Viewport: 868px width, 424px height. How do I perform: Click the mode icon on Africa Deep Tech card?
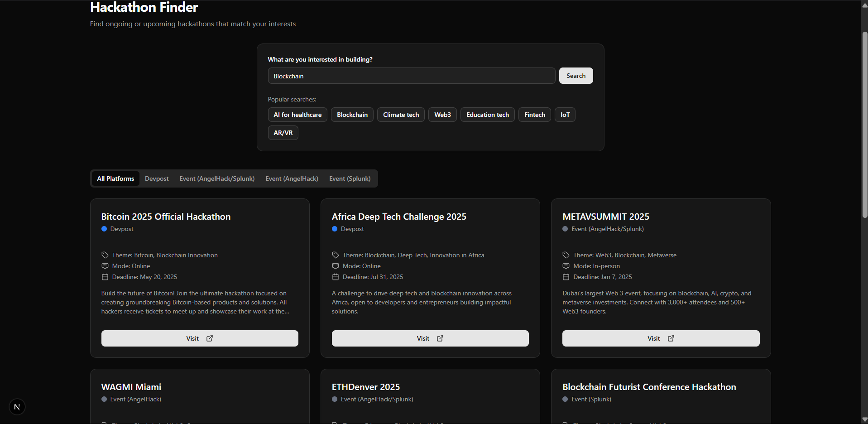336,266
